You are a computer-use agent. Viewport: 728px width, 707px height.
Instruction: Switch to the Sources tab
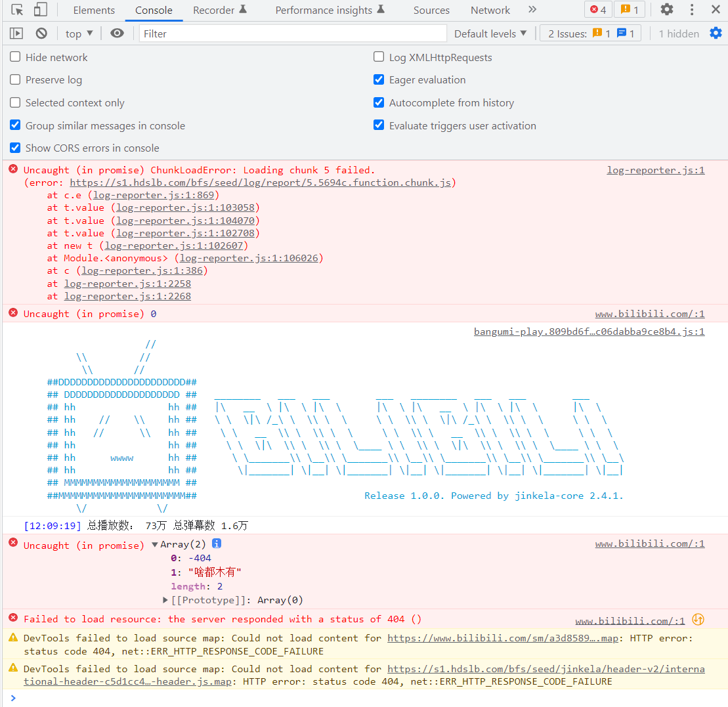click(x=431, y=11)
